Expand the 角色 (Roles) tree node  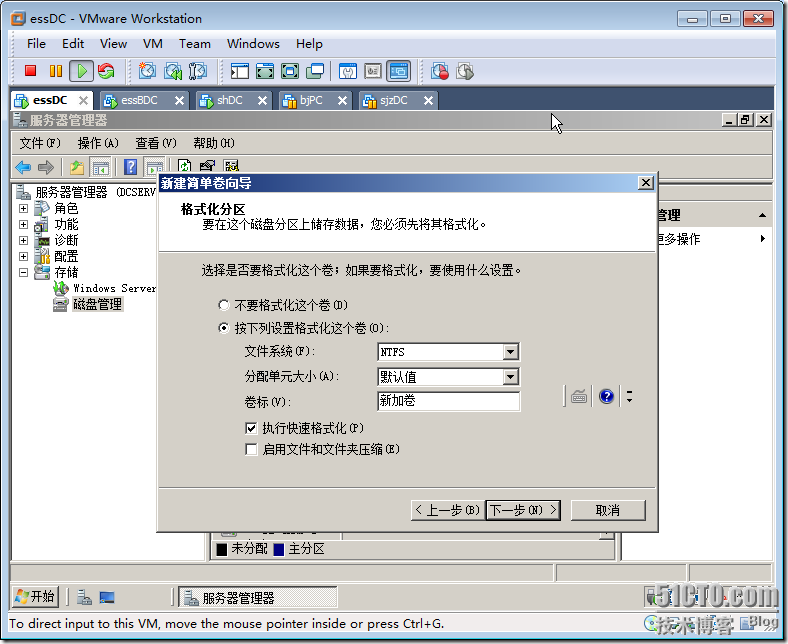pos(23,208)
